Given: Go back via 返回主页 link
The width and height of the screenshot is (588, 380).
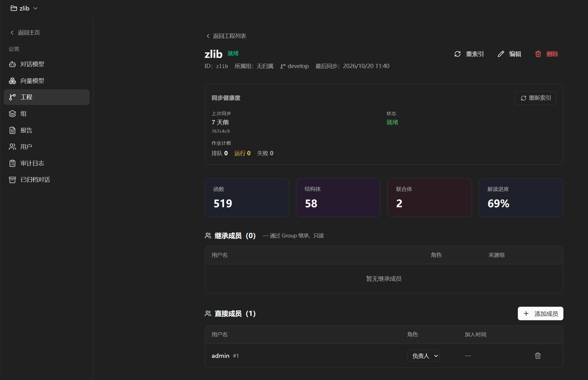Looking at the screenshot, I should coord(25,32).
